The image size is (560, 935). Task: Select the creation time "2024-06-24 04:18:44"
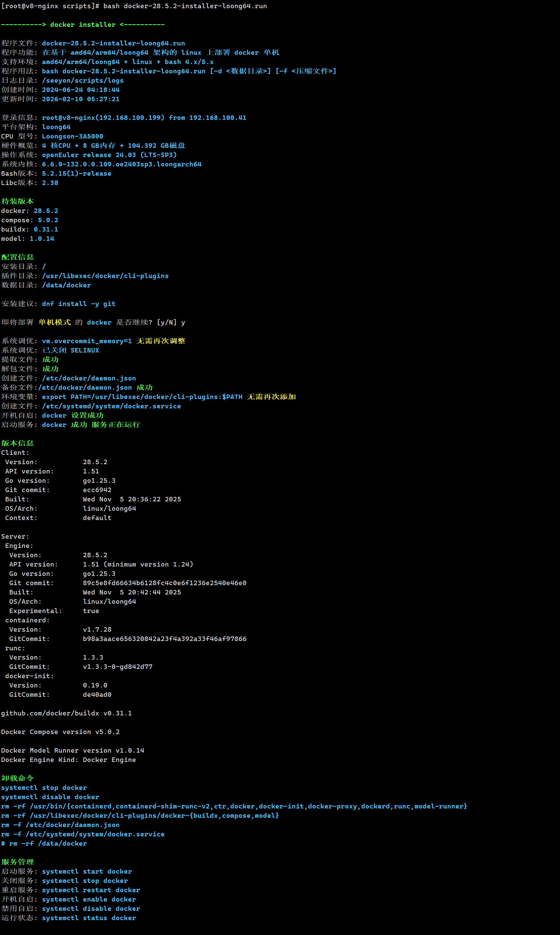pos(81,90)
